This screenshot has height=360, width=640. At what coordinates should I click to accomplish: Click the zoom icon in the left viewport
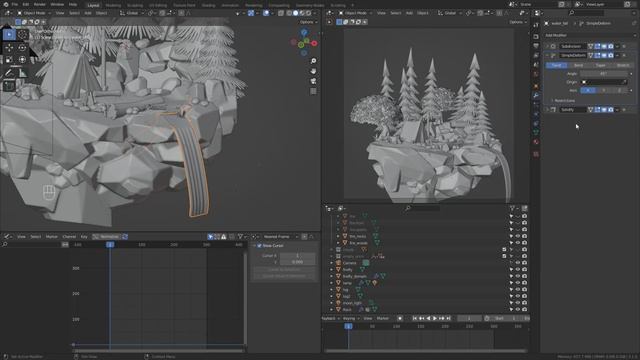click(x=313, y=61)
